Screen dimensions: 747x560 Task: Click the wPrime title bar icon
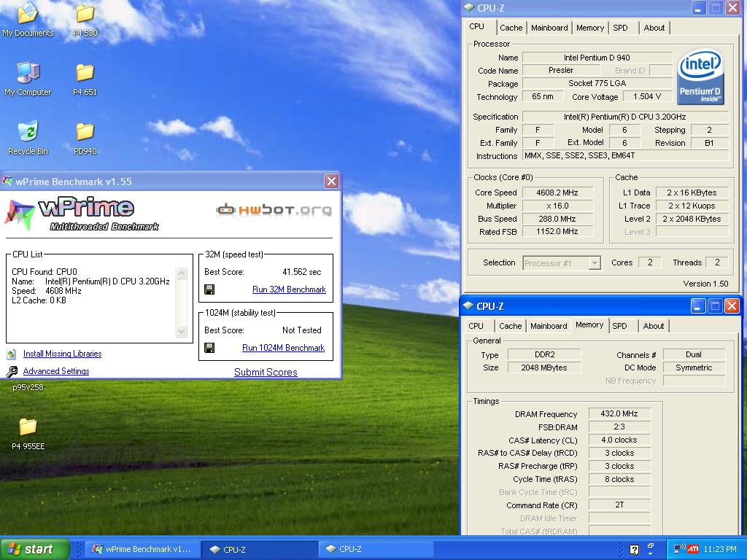tap(7, 181)
